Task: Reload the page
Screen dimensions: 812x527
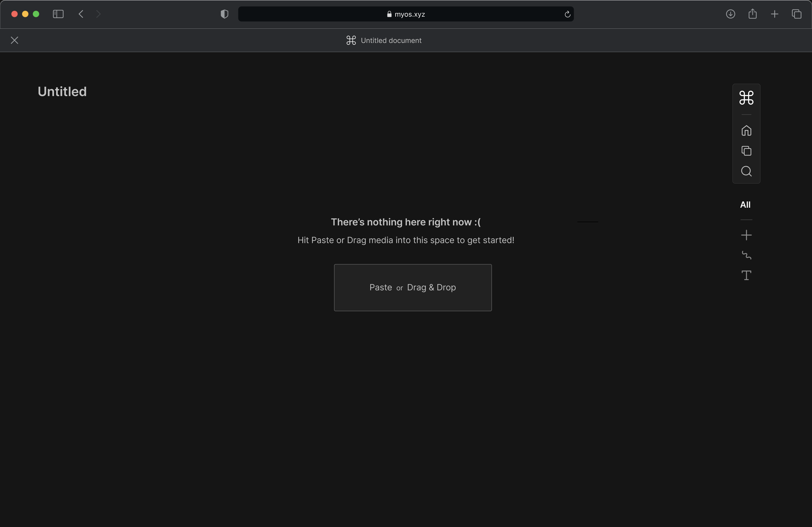Action: coord(567,14)
